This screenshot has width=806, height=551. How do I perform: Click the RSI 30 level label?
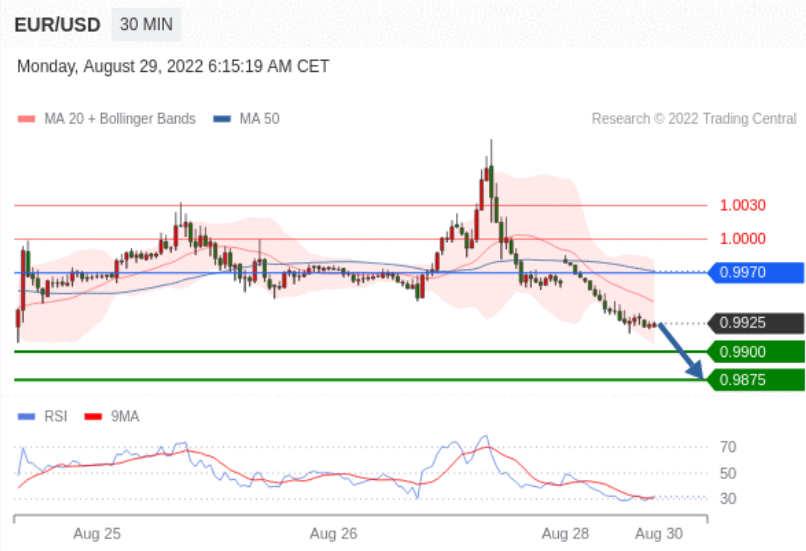point(728,499)
